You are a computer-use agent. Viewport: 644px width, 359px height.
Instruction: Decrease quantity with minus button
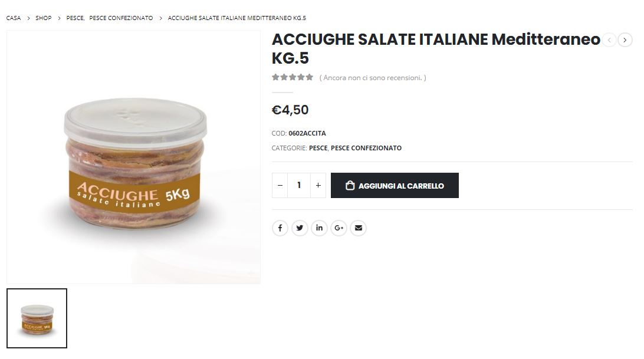point(280,185)
